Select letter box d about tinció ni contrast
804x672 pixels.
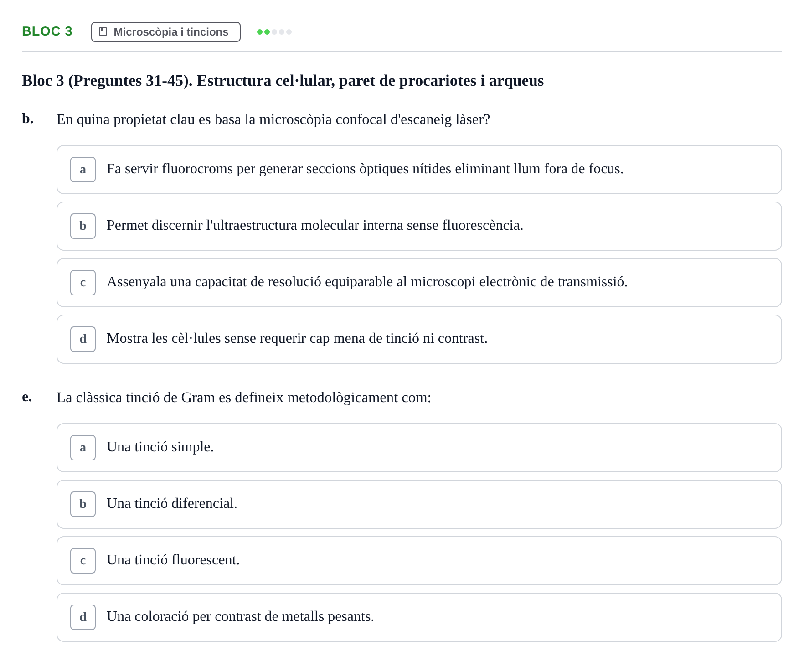tap(83, 339)
